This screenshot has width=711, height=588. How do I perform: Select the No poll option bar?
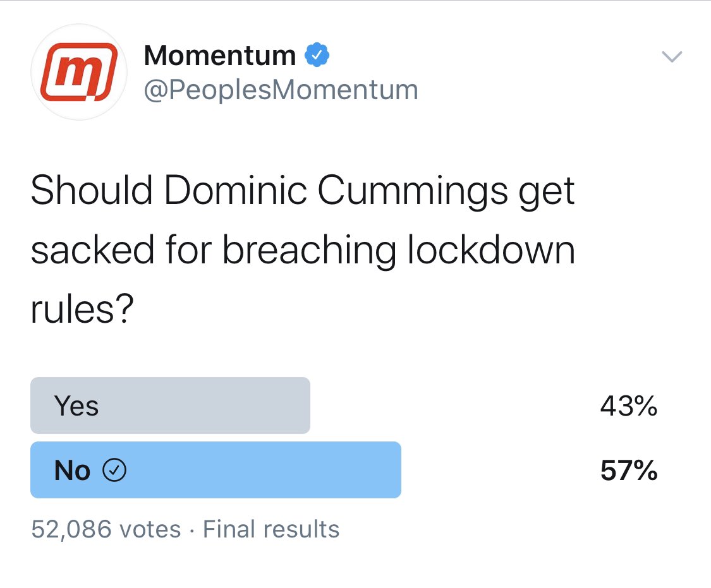coord(216,470)
